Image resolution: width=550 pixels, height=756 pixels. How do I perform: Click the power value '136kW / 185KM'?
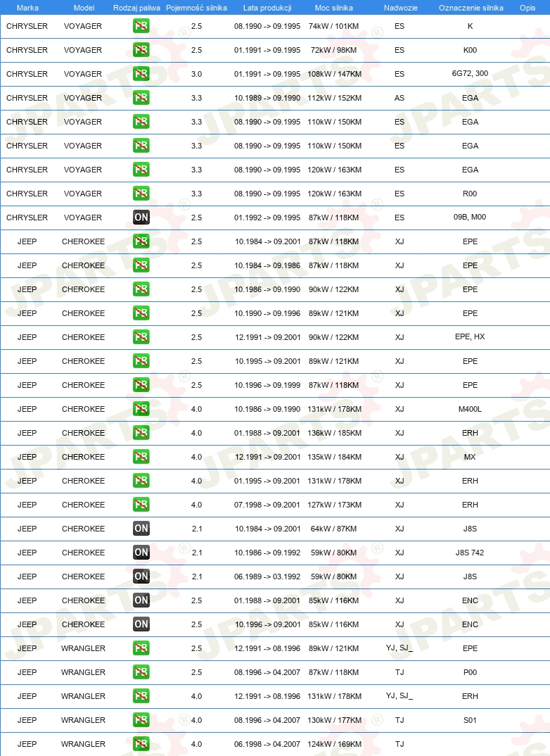334,433
